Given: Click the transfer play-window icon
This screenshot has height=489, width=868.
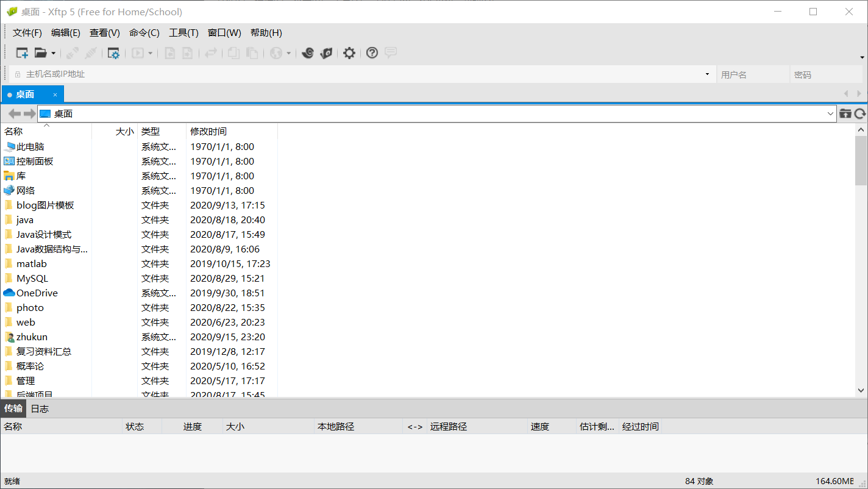Looking at the screenshot, I should pyautogui.click(x=138, y=53).
